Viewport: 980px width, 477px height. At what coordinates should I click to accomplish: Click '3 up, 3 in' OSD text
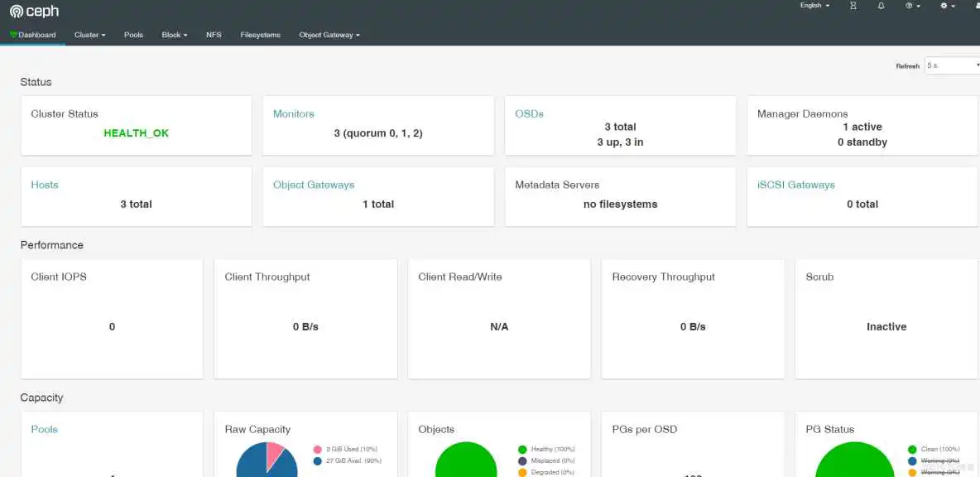(x=620, y=142)
